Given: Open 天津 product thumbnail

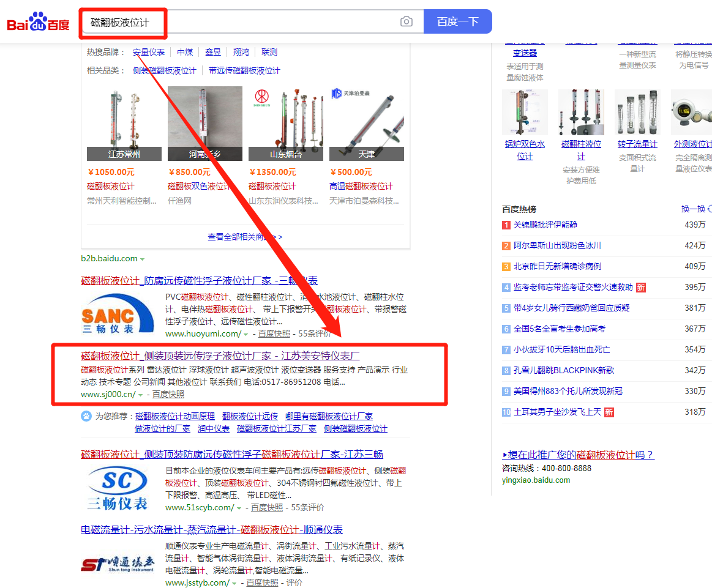Looking at the screenshot, I should point(367,124).
